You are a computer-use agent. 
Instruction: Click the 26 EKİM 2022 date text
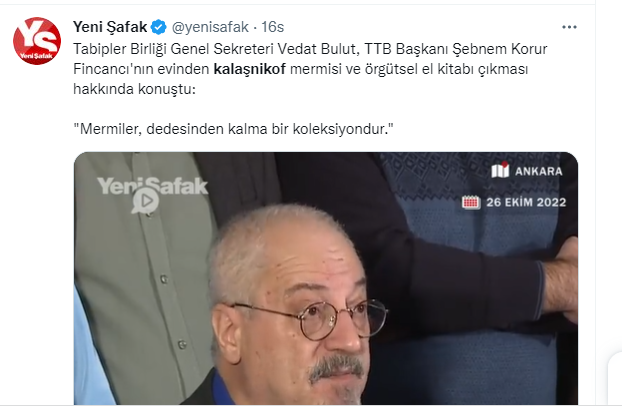[526, 202]
